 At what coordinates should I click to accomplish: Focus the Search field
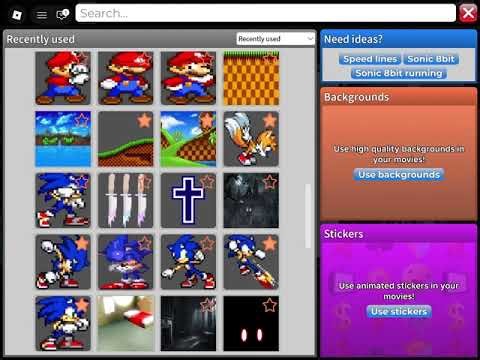tap(266, 13)
